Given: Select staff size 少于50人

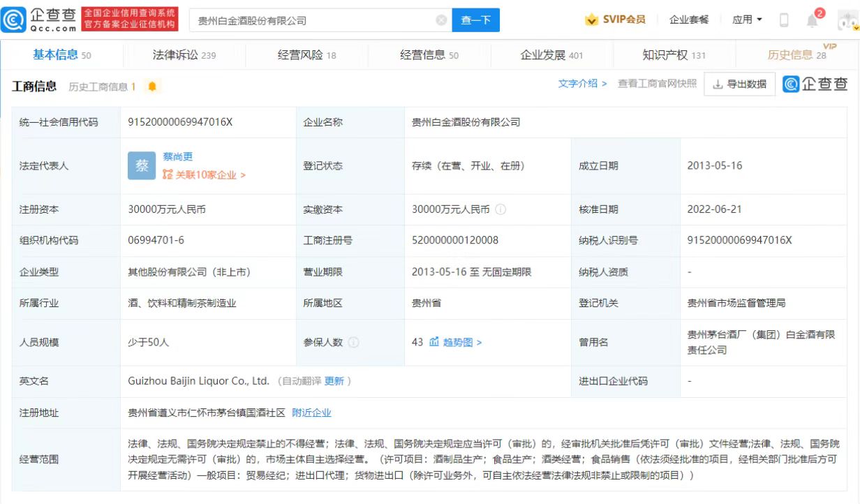Looking at the screenshot, I should point(148,342).
